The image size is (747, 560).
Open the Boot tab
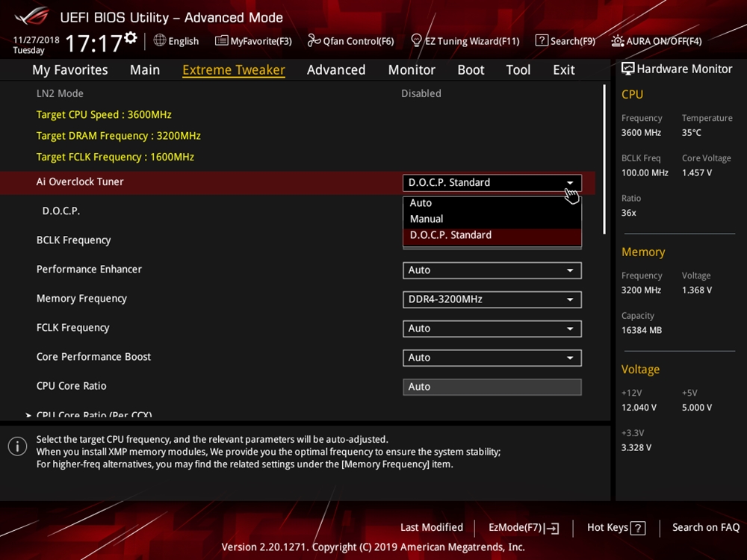[x=471, y=69]
